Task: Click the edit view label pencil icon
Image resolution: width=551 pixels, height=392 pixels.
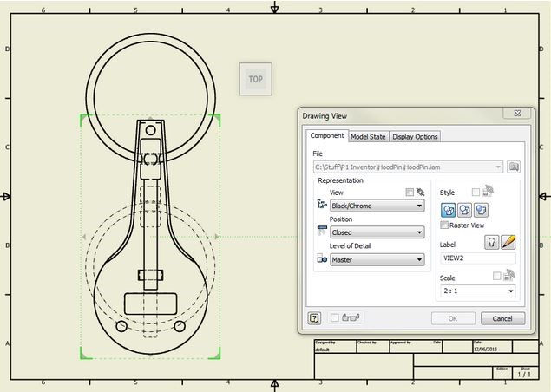Action: [x=508, y=242]
